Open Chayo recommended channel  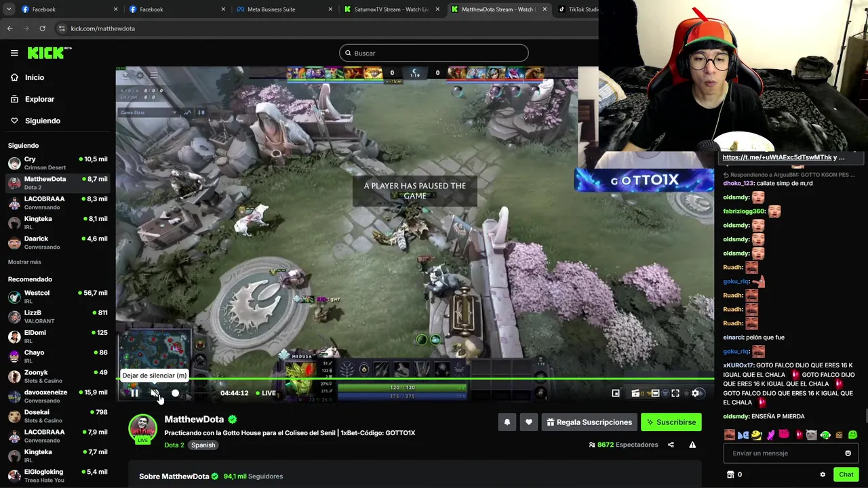click(58, 357)
